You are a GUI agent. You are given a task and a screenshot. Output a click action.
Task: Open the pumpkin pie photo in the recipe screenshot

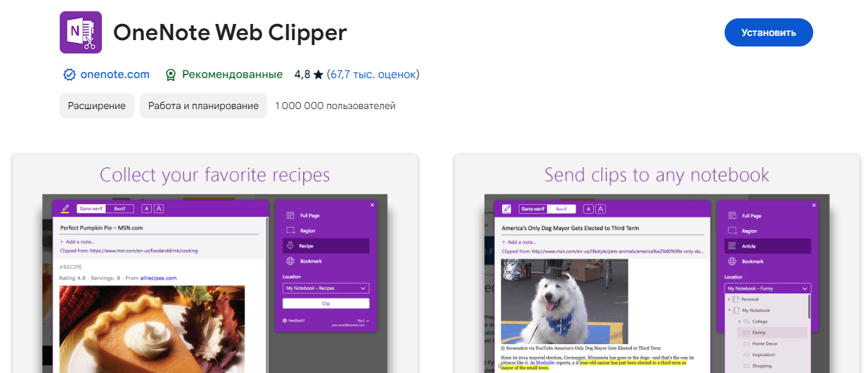pyautogui.click(x=152, y=327)
